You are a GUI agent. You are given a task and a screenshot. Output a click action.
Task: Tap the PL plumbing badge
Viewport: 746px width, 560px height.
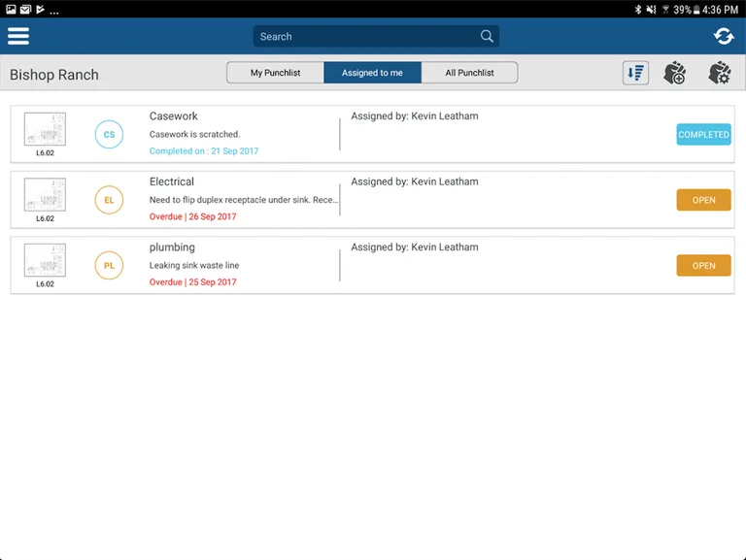coord(109,265)
